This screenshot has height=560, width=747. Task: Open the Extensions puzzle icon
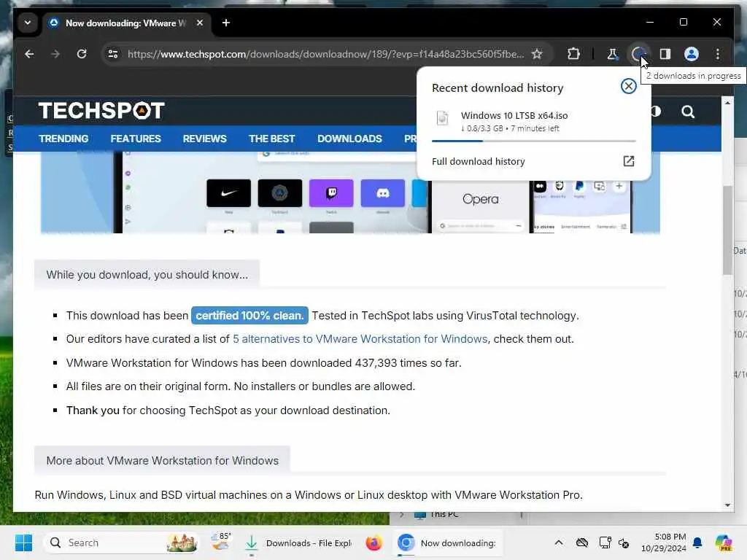click(573, 54)
